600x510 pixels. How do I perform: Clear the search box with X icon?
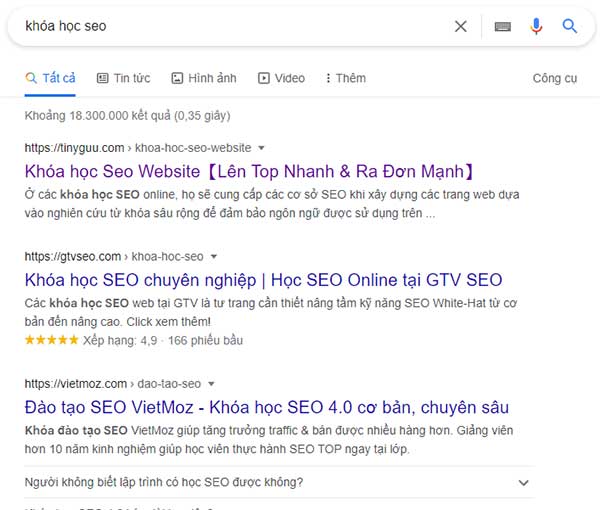tap(461, 26)
